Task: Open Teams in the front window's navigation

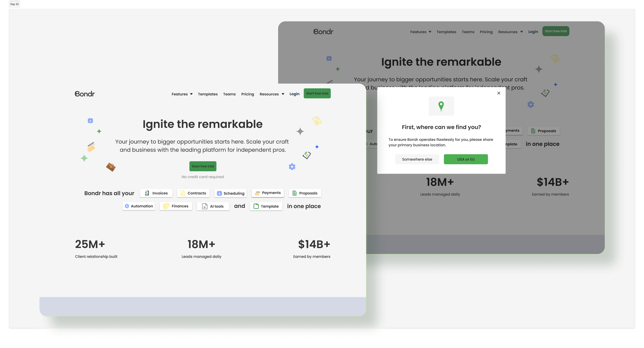Action: pyautogui.click(x=229, y=94)
